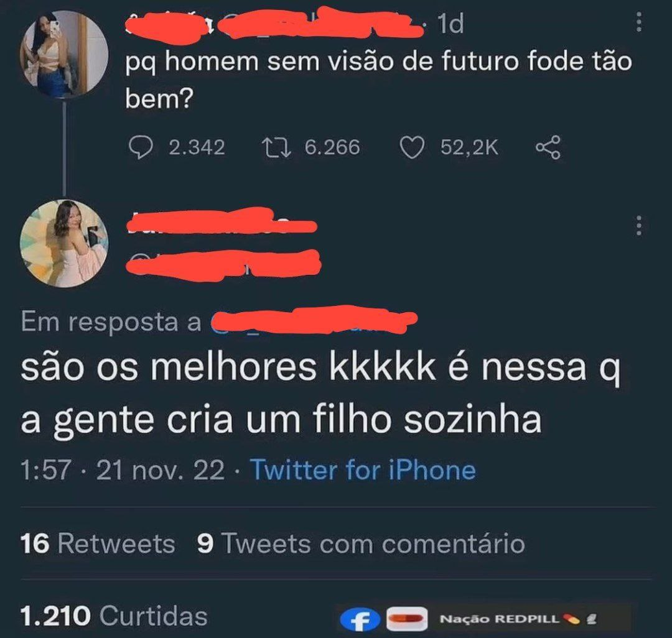Open the three-dot menu on reply tweet
The width and height of the screenshot is (672, 638).
click(x=639, y=225)
